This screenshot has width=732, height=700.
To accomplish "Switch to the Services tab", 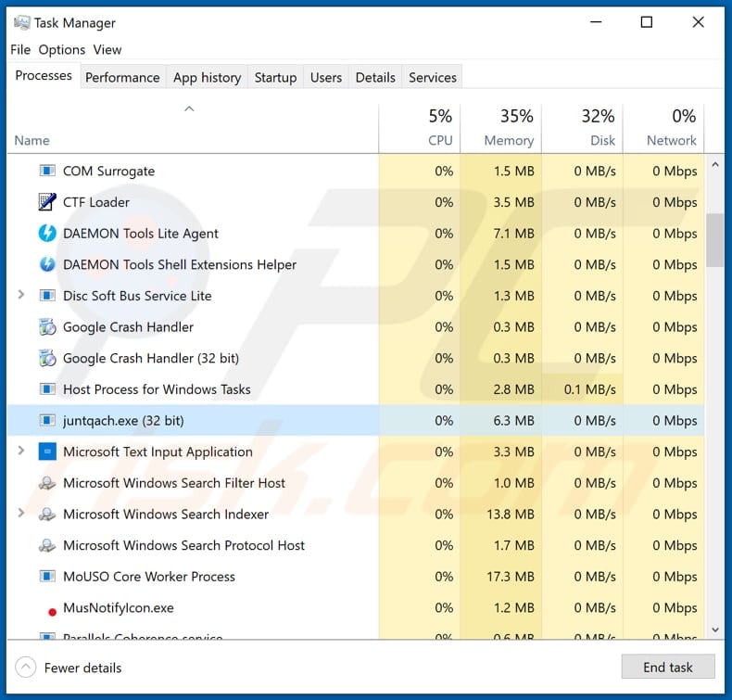I will pos(433,77).
